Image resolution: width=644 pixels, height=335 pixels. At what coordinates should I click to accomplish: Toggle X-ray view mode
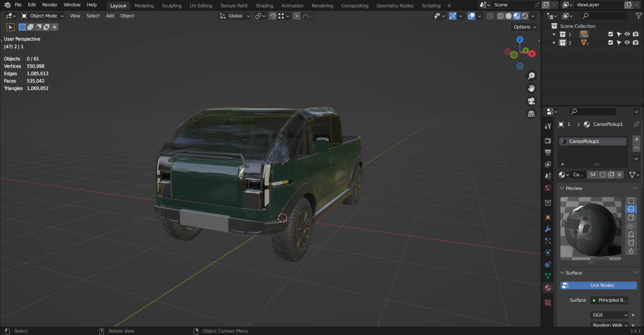(490, 16)
